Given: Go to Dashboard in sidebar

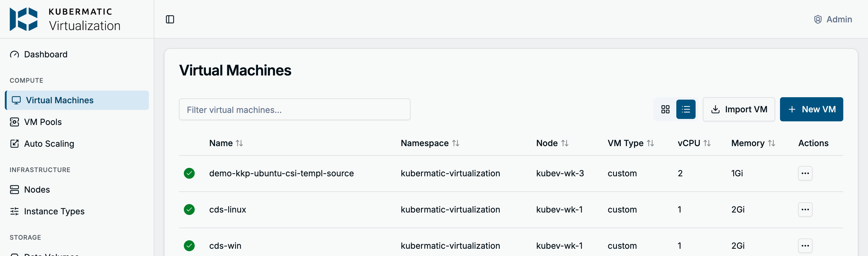Looking at the screenshot, I should [77, 54].
